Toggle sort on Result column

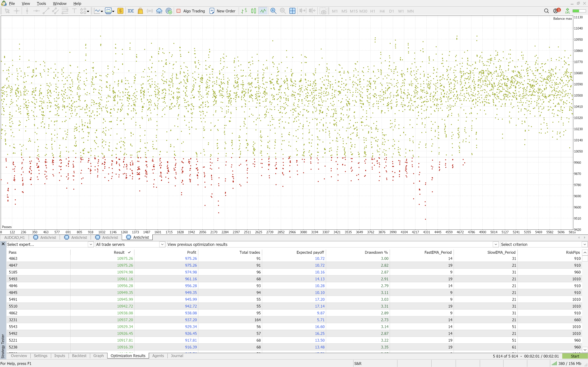119,252
